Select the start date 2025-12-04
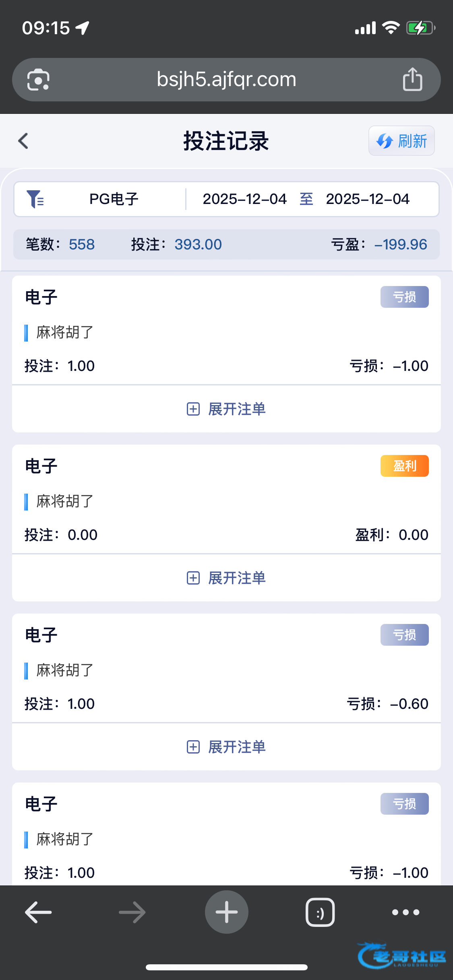This screenshot has height=980, width=453. pos(244,199)
